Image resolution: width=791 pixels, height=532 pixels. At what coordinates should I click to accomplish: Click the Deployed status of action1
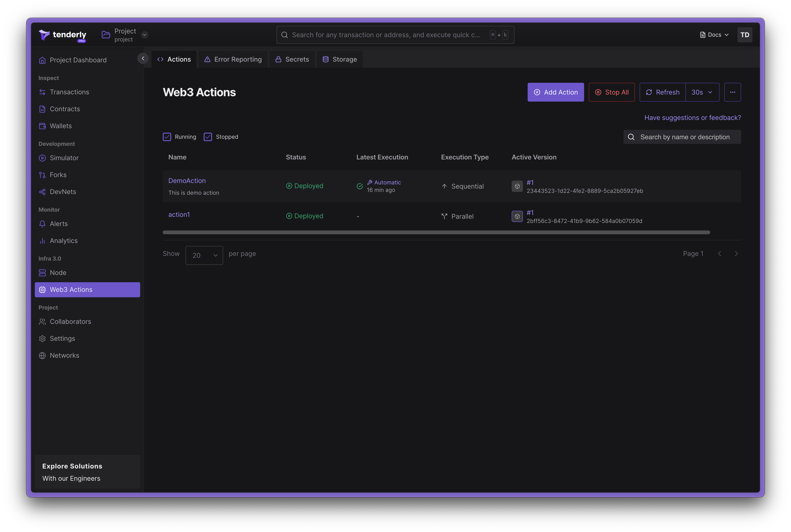coord(304,216)
